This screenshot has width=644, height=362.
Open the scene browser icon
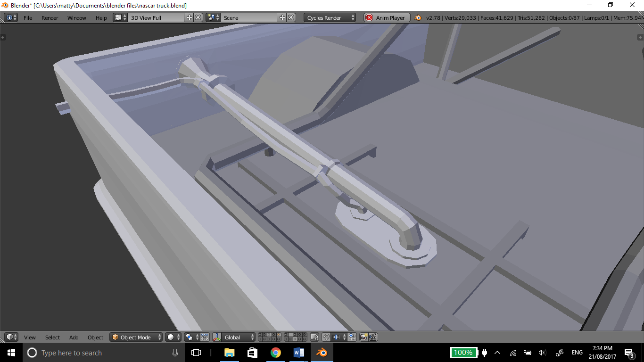coord(213,17)
